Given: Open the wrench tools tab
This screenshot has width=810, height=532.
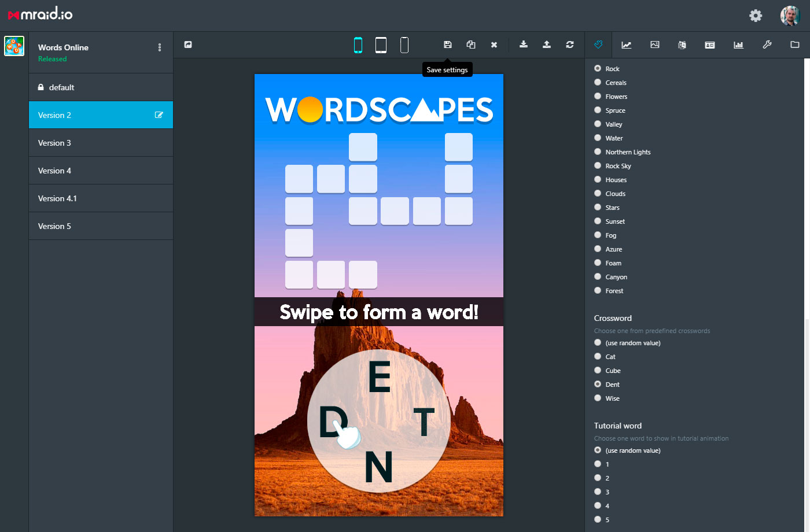Looking at the screenshot, I should tap(767, 45).
